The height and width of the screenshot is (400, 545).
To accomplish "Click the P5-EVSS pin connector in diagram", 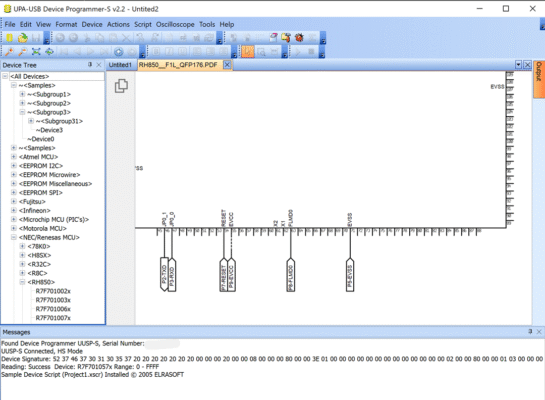I will coord(350,275).
